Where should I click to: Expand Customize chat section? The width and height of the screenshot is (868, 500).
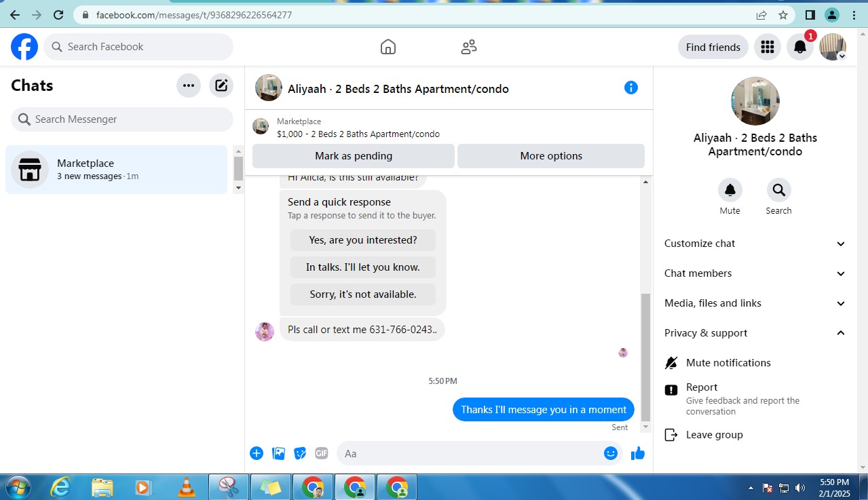[x=754, y=244]
